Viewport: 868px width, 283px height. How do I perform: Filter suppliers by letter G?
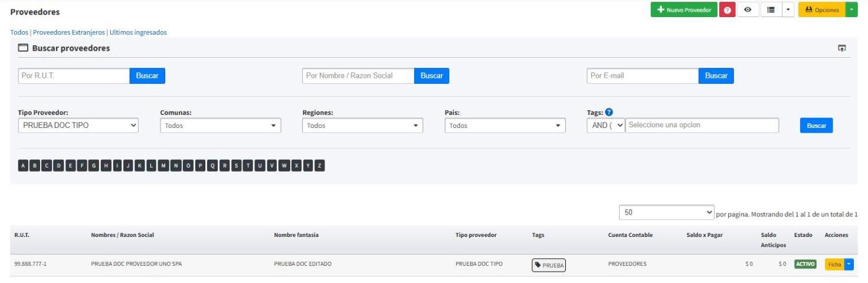point(94,166)
